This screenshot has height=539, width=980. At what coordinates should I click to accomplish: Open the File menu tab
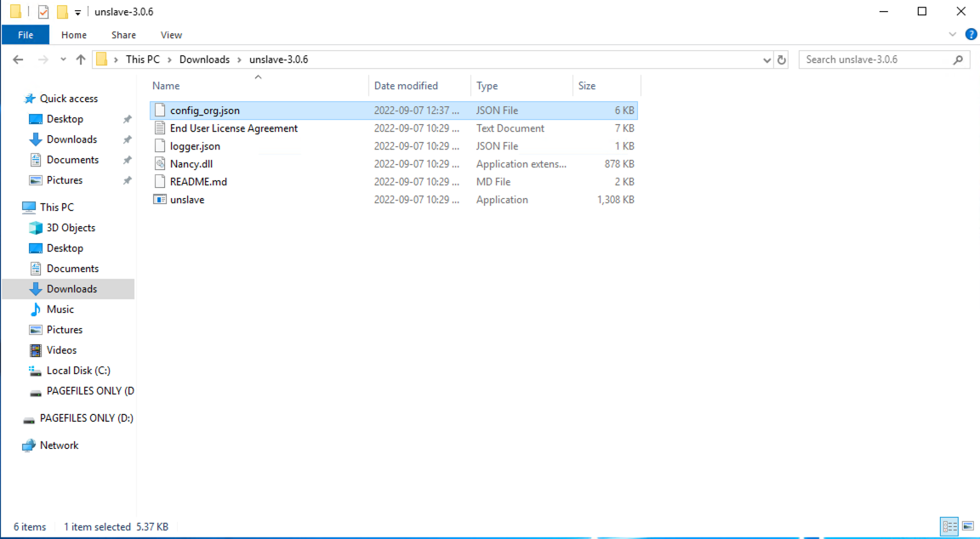point(26,35)
